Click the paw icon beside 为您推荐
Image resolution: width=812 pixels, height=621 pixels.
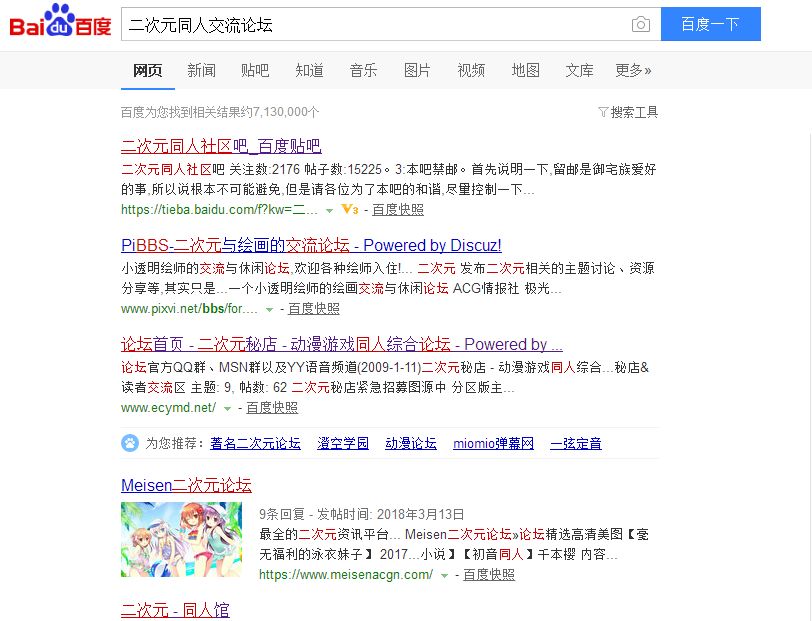[x=130, y=443]
